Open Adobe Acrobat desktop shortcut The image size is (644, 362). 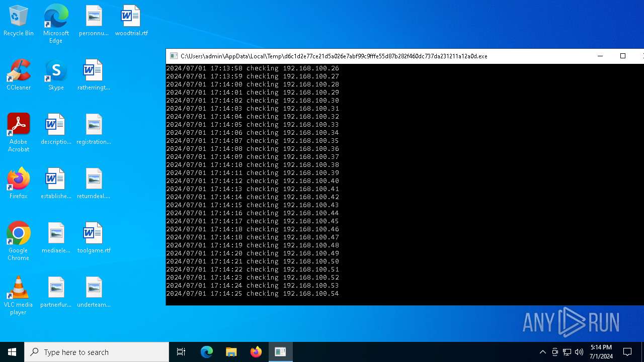19,133
